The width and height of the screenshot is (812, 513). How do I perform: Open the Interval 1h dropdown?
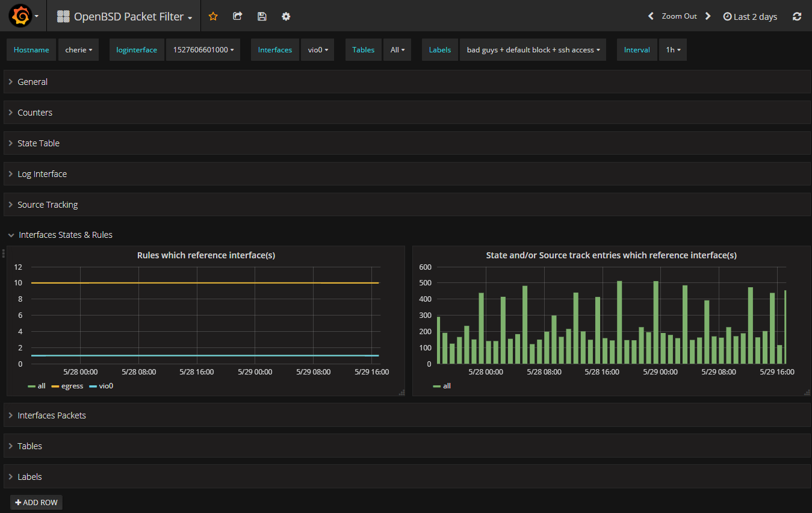coord(673,50)
